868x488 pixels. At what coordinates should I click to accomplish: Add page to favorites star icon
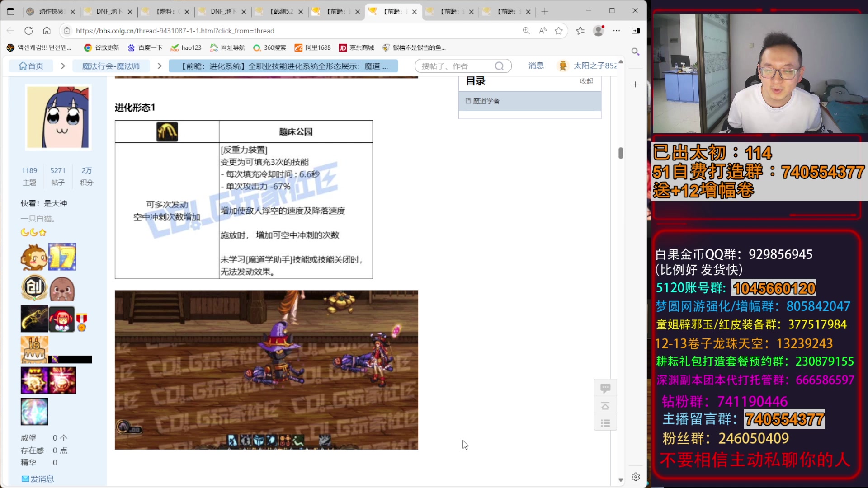click(x=559, y=31)
